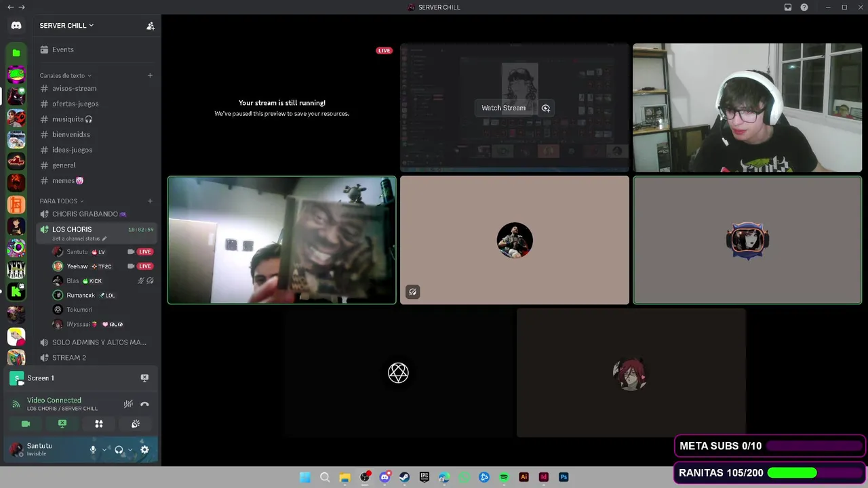Open the activities launcher button
This screenshot has height=488, width=868.
click(99, 424)
